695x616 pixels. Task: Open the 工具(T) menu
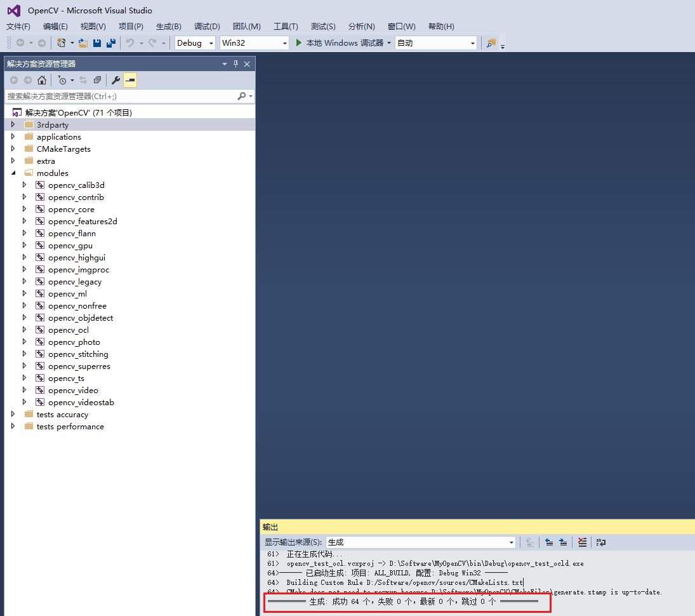pos(286,27)
